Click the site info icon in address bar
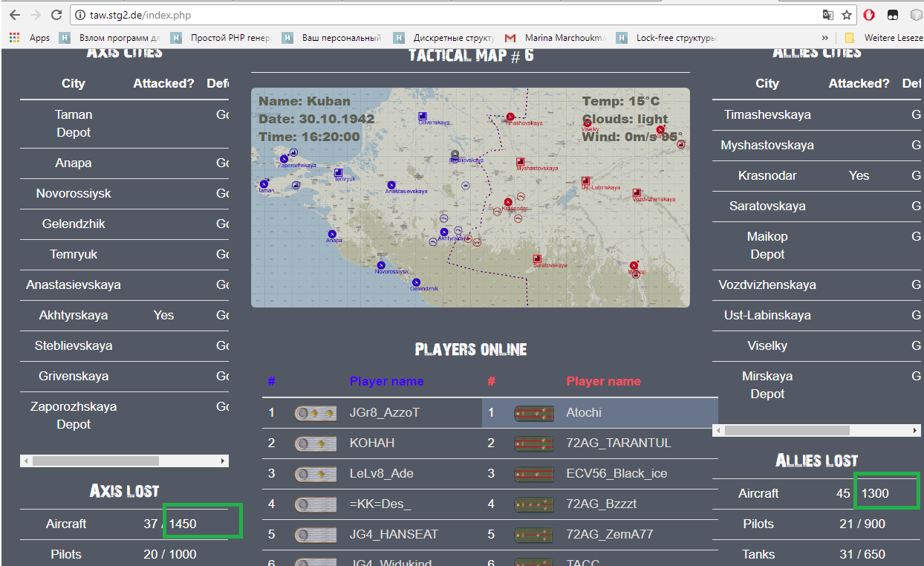Image resolution: width=924 pixels, height=566 pixels. tap(80, 15)
